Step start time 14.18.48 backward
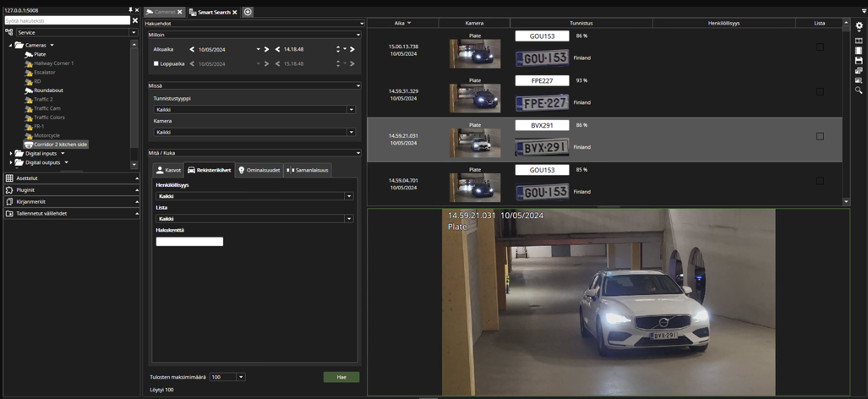Screen dimensions: 868x399 [x=277, y=49]
